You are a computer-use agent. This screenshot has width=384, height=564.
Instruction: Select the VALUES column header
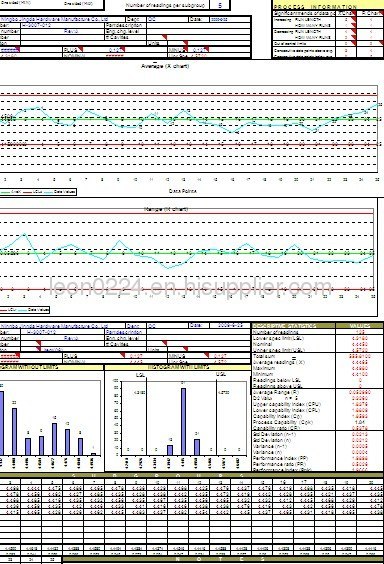[360, 326]
